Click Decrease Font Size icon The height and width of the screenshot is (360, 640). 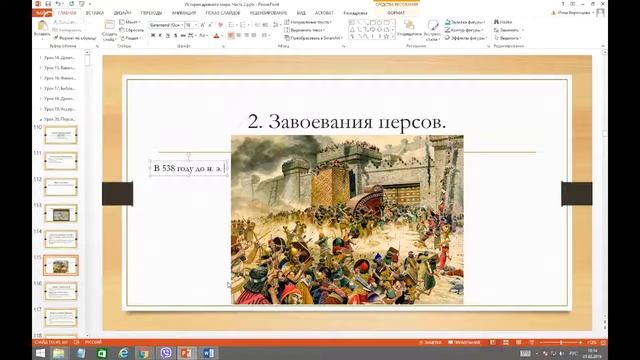[x=210, y=25]
